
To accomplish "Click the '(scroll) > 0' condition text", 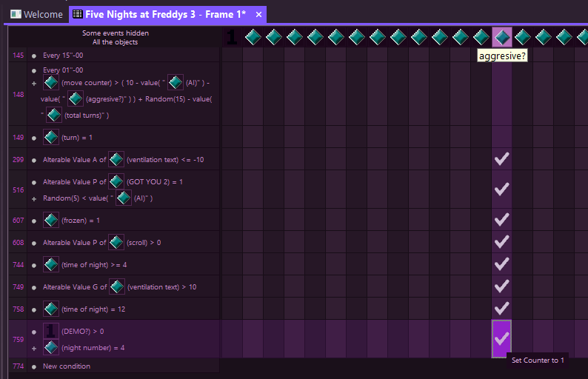I will (144, 243).
